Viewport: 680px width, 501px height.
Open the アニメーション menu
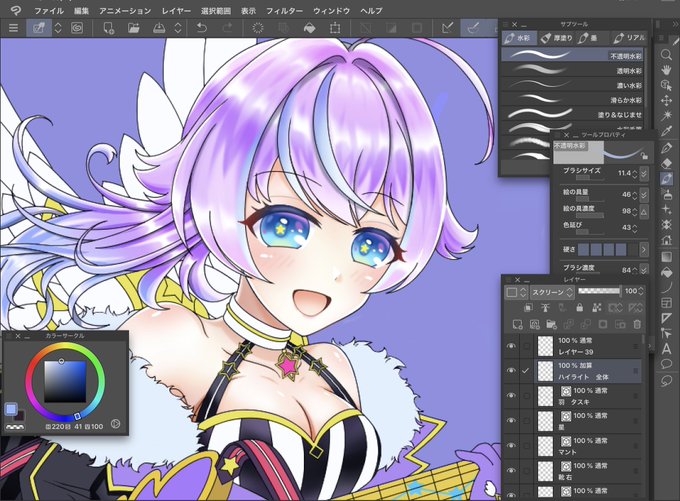[x=125, y=11]
